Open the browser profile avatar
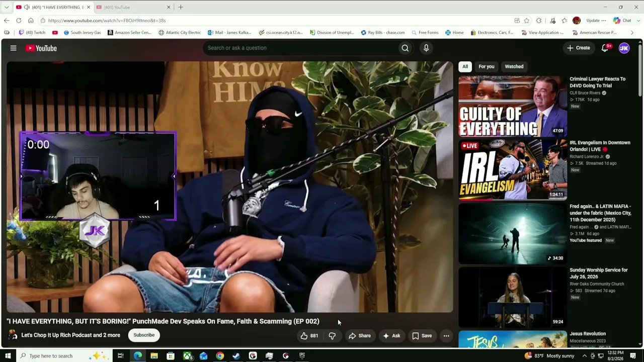The height and width of the screenshot is (362, 644). 577,21
